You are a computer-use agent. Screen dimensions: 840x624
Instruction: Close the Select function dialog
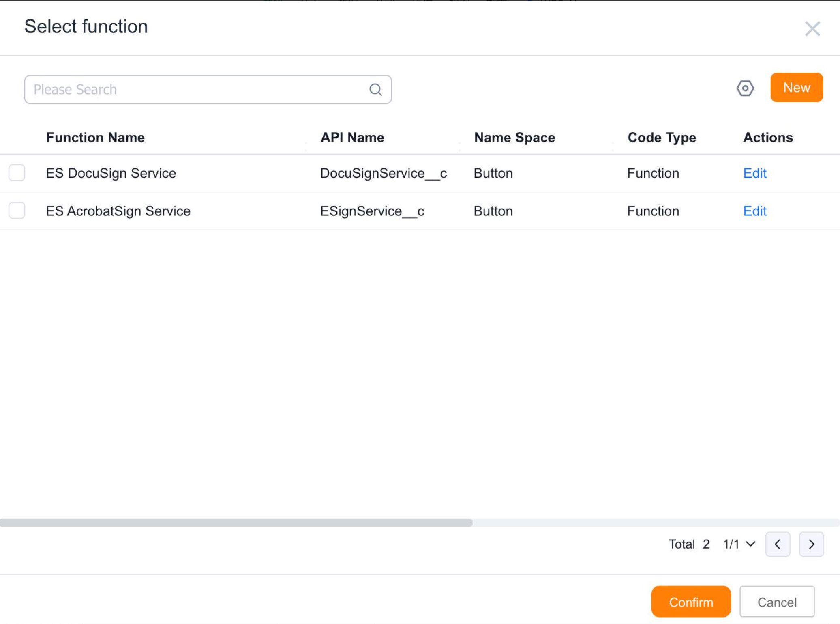[x=812, y=29]
